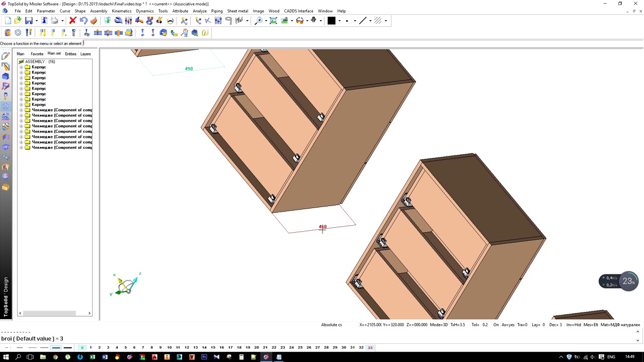Click the ASSEMBLY : (16) root node

pyautogui.click(x=40, y=61)
